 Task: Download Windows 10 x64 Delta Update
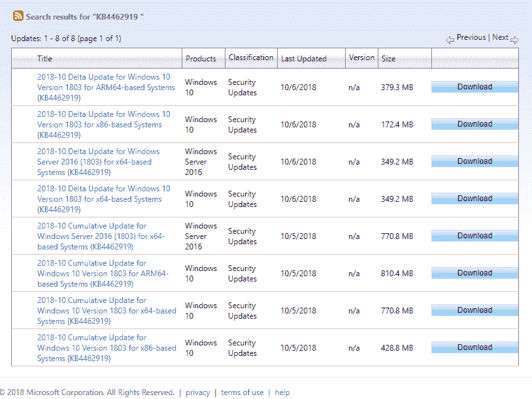click(x=474, y=199)
